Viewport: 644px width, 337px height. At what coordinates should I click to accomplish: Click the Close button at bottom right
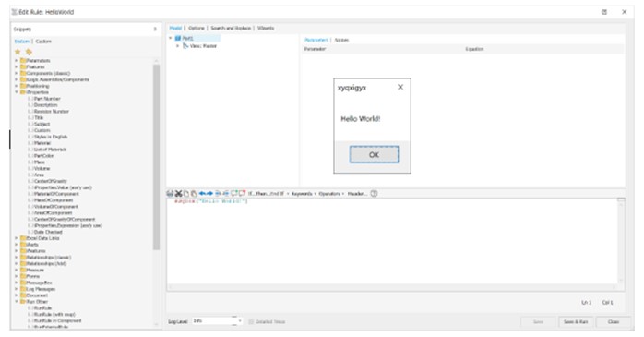pos(614,322)
